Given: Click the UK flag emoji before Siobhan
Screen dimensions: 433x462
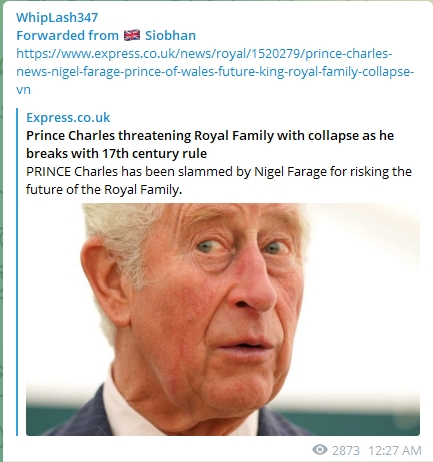Looking at the screenshot, I should click(x=132, y=35).
